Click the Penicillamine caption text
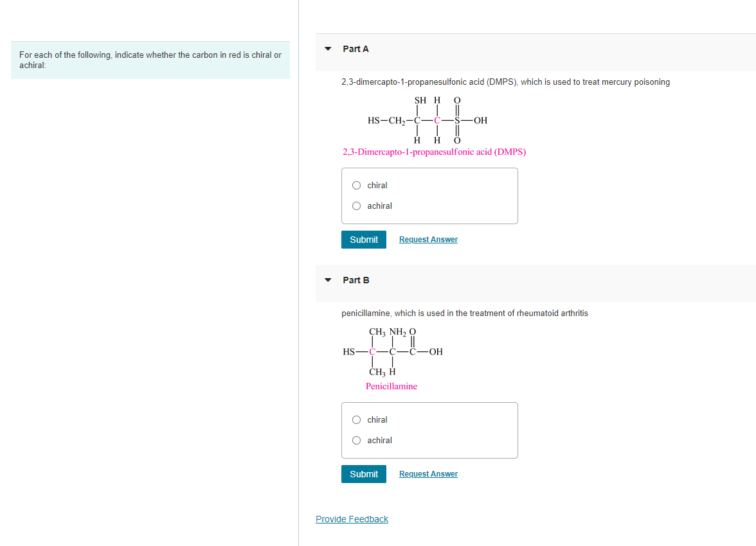The image size is (756, 546). 392,386
